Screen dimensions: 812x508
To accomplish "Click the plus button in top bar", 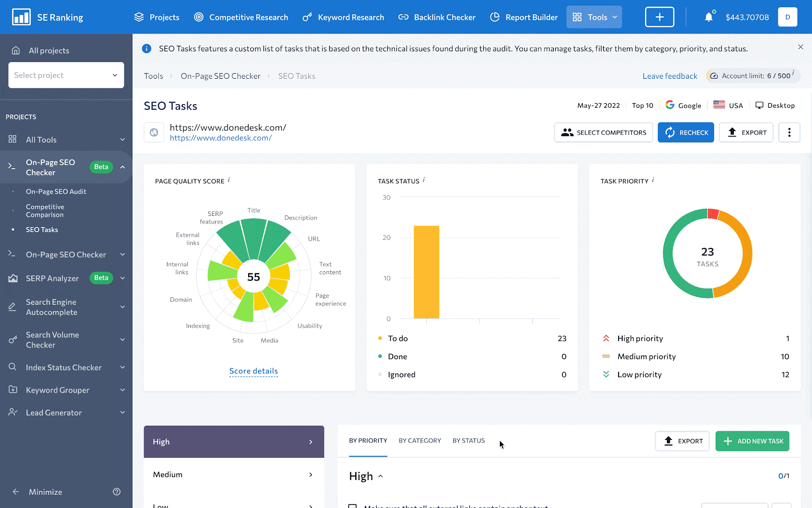I will [659, 17].
